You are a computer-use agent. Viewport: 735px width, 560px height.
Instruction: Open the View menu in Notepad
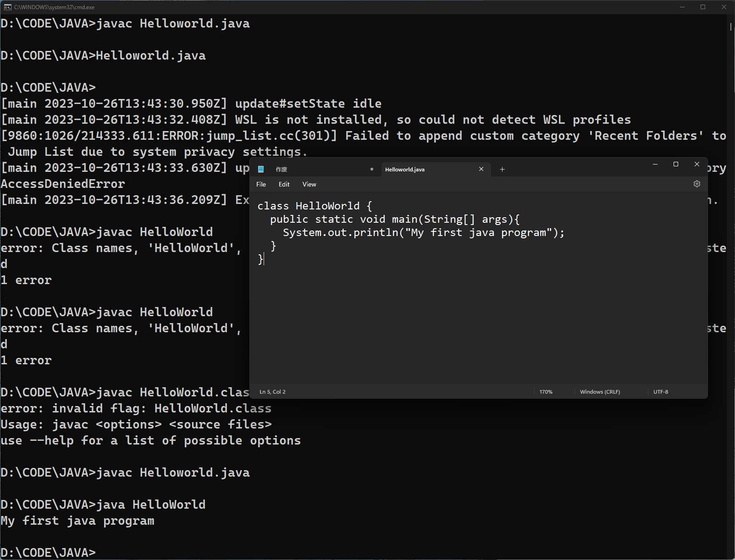(309, 184)
